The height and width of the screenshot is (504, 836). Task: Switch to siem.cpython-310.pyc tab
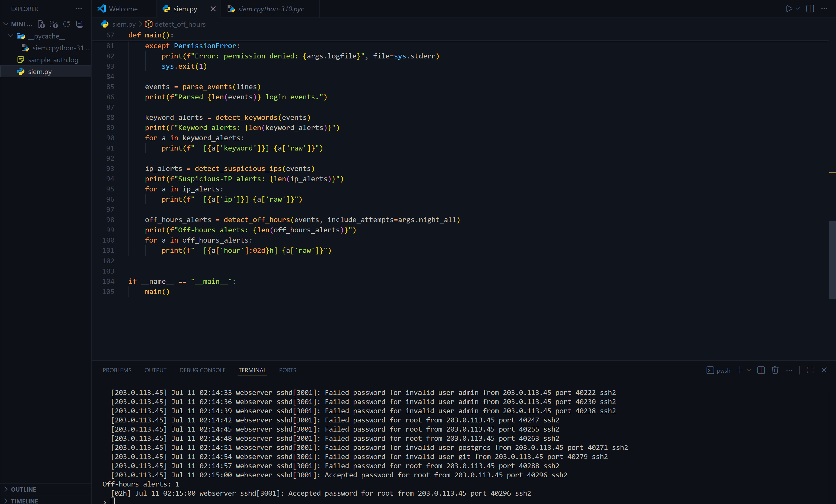(270, 9)
